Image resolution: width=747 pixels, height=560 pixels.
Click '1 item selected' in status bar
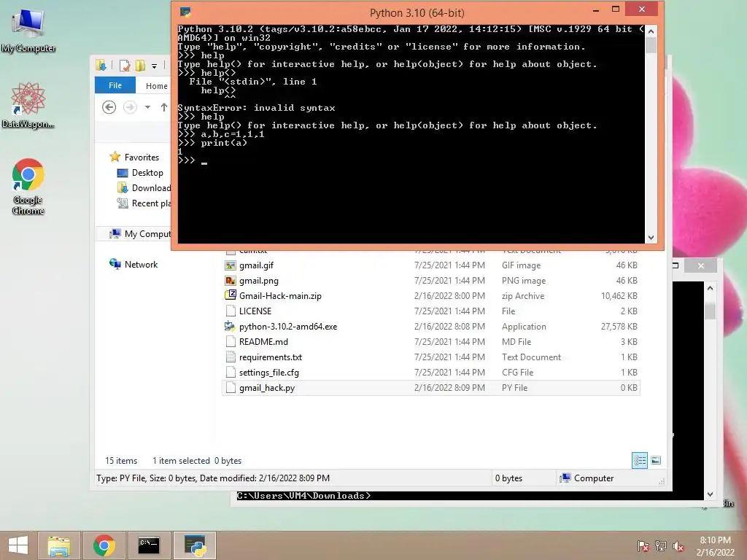coord(181,461)
